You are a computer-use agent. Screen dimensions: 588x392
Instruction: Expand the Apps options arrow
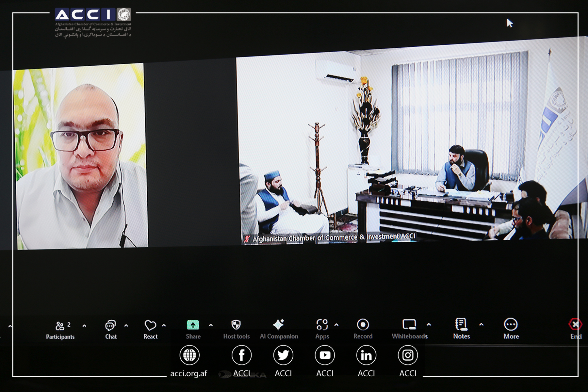tap(336, 325)
